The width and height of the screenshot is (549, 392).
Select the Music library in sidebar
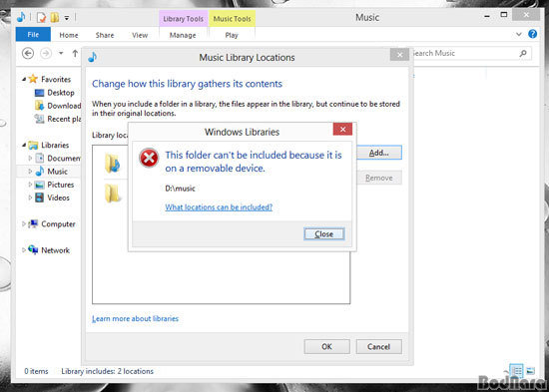[x=57, y=172]
